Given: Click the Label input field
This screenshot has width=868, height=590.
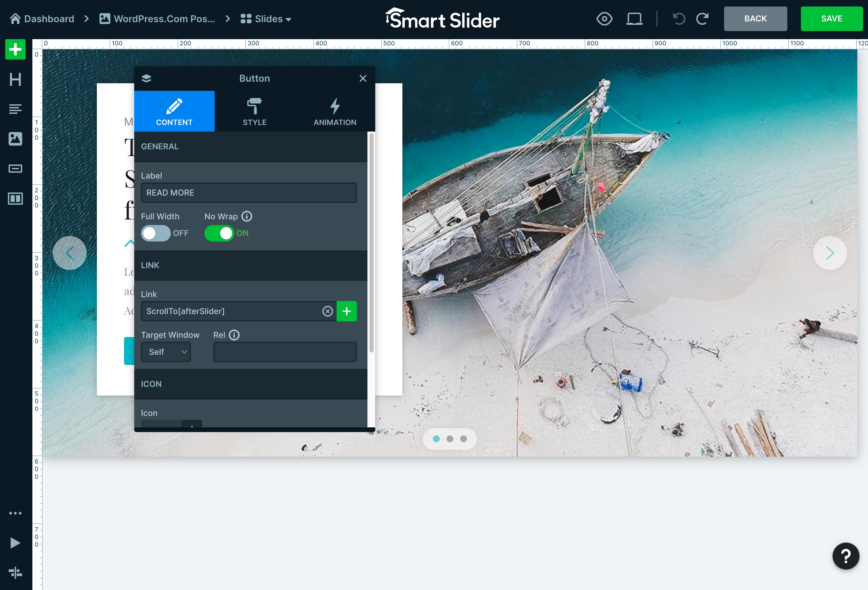Looking at the screenshot, I should click(x=249, y=193).
